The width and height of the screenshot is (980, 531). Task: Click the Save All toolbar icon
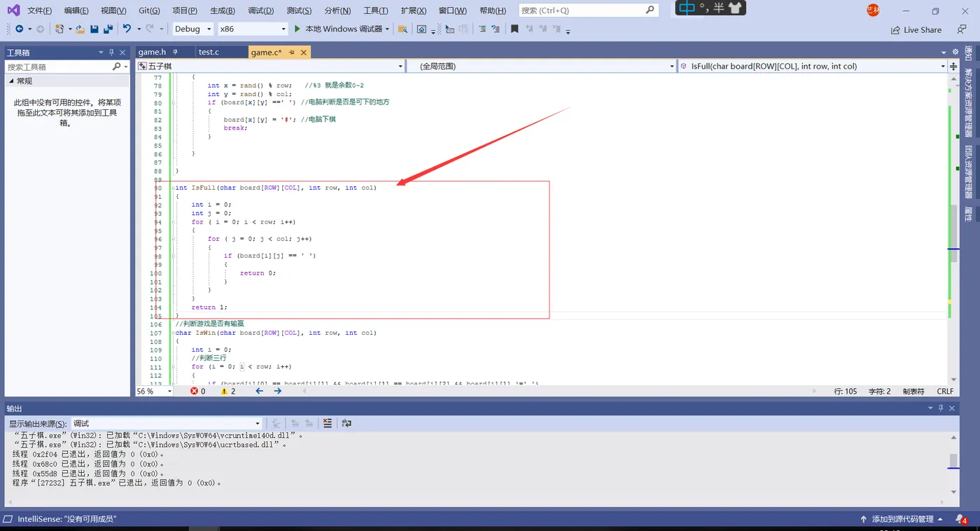(108, 29)
